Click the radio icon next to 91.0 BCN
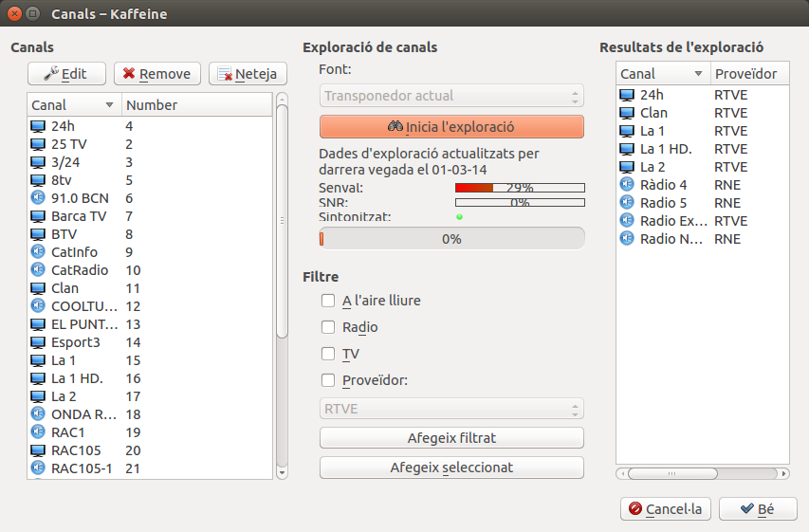The image size is (809, 532). [x=38, y=198]
